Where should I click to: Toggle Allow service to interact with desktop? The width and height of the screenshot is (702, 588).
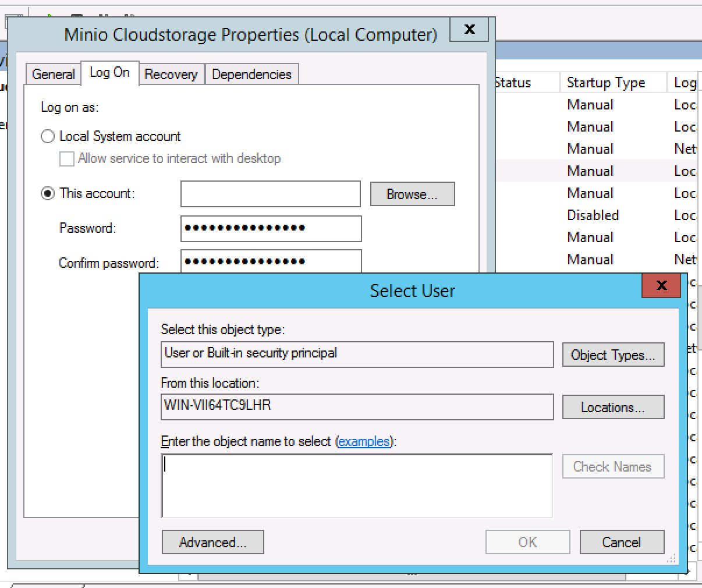pyautogui.click(x=67, y=159)
